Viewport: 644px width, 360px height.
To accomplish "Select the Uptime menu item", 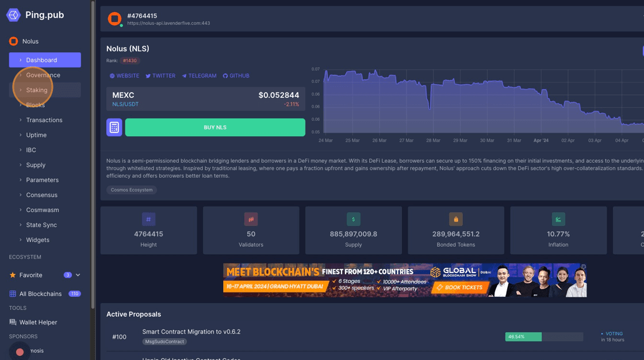I will (x=36, y=135).
